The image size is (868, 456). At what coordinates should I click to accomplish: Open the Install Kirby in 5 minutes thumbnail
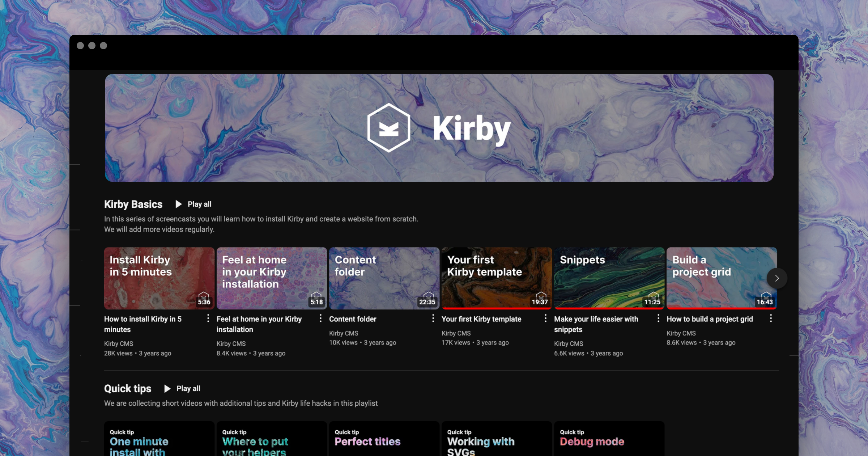tap(159, 278)
